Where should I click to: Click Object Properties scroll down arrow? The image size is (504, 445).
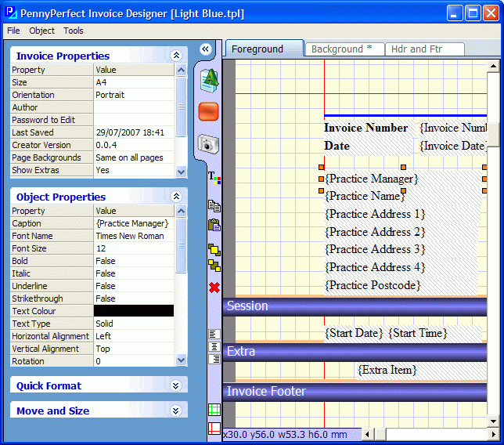click(182, 360)
